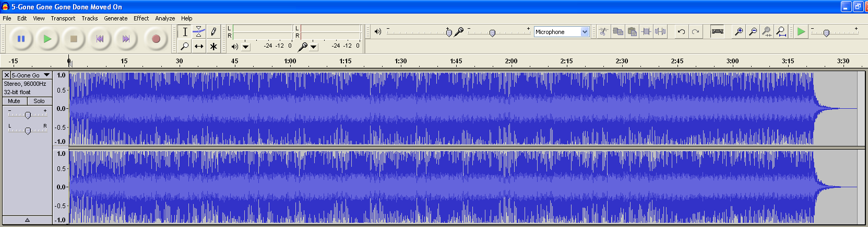The height and width of the screenshot is (227, 868).
Task: Open the input meter microphone dropdown
Action: (x=314, y=47)
